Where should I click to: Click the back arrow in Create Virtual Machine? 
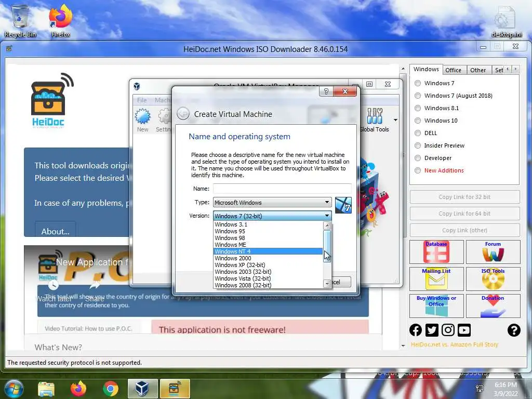point(183,114)
